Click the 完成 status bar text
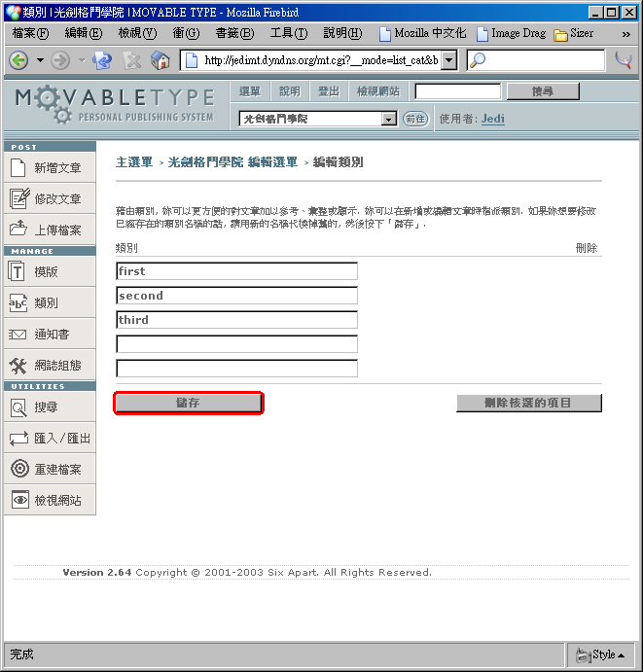 21,654
